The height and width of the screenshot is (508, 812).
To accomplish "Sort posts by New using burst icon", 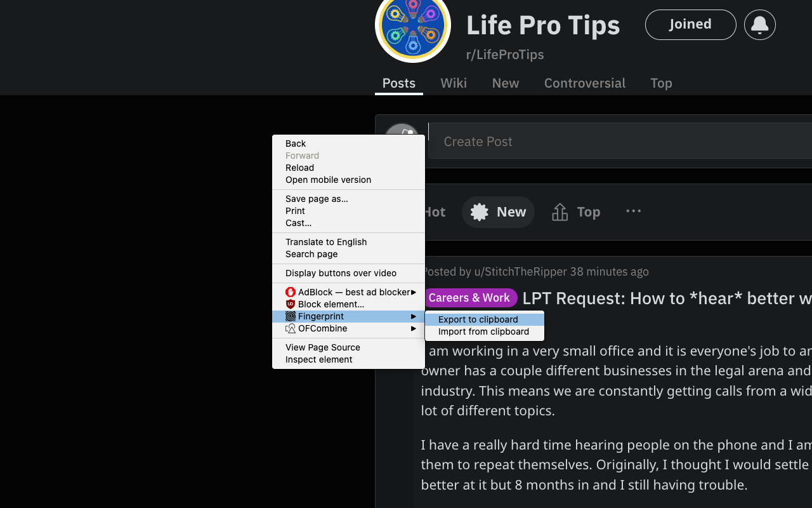I will [x=499, y=212].
